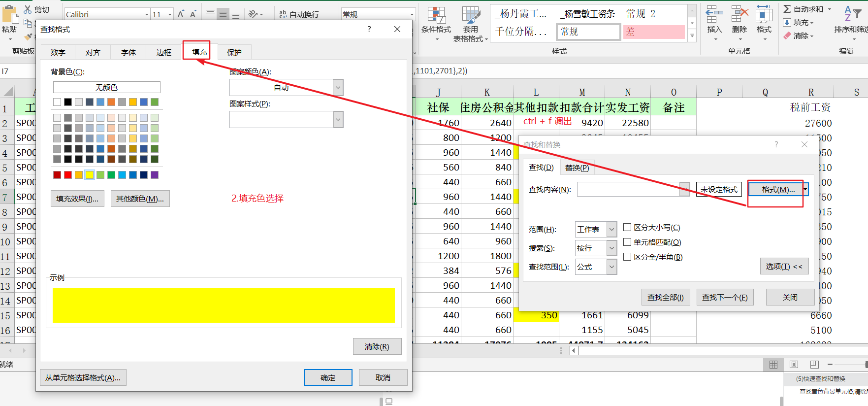Click the Fill Effects (填充效果) button
This screenshot has width=868, height=406.
click(77, 199)
